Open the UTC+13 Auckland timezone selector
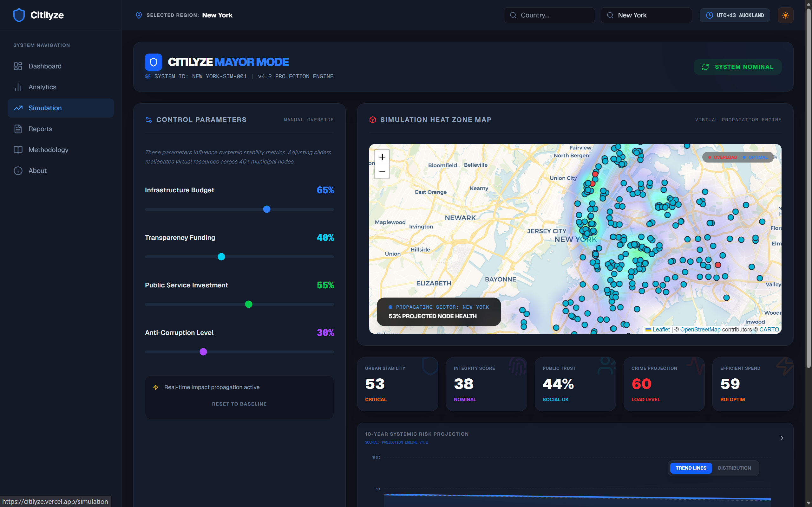812x507 pixels. 735,15
